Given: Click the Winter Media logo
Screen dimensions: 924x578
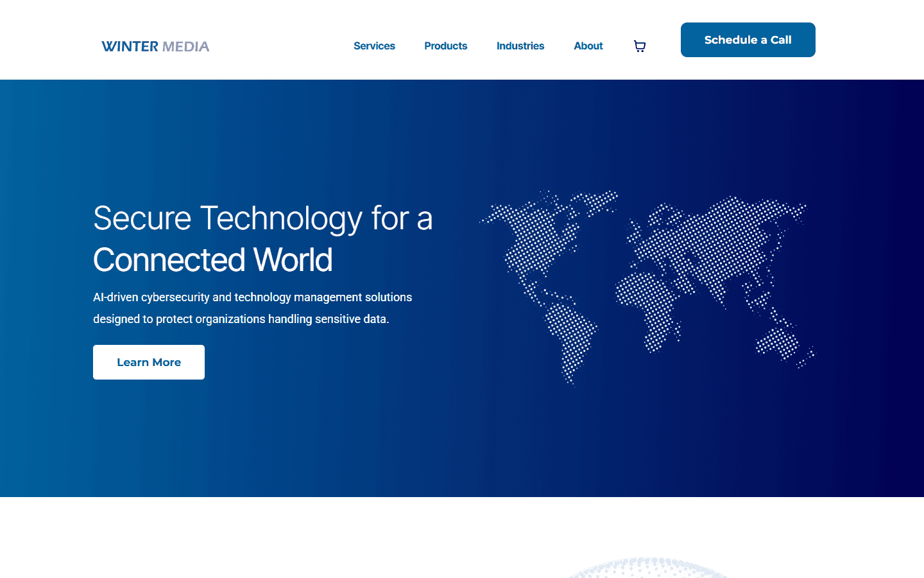Looking at the screenshot, I should point(155,46).
